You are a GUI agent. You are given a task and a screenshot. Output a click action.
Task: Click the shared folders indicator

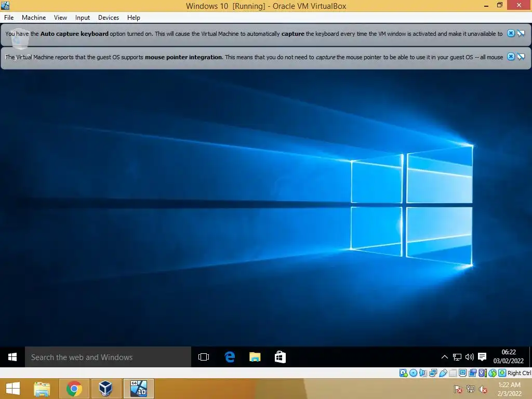coord(453,373)
